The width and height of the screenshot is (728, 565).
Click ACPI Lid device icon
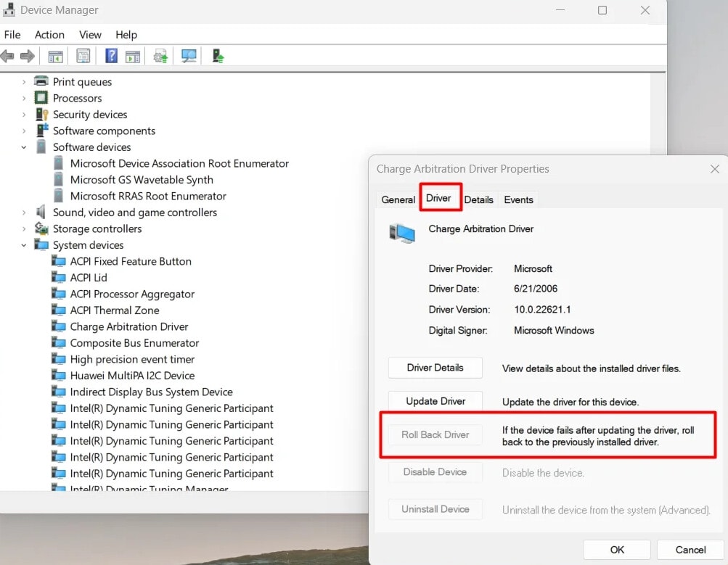[59, 277]
